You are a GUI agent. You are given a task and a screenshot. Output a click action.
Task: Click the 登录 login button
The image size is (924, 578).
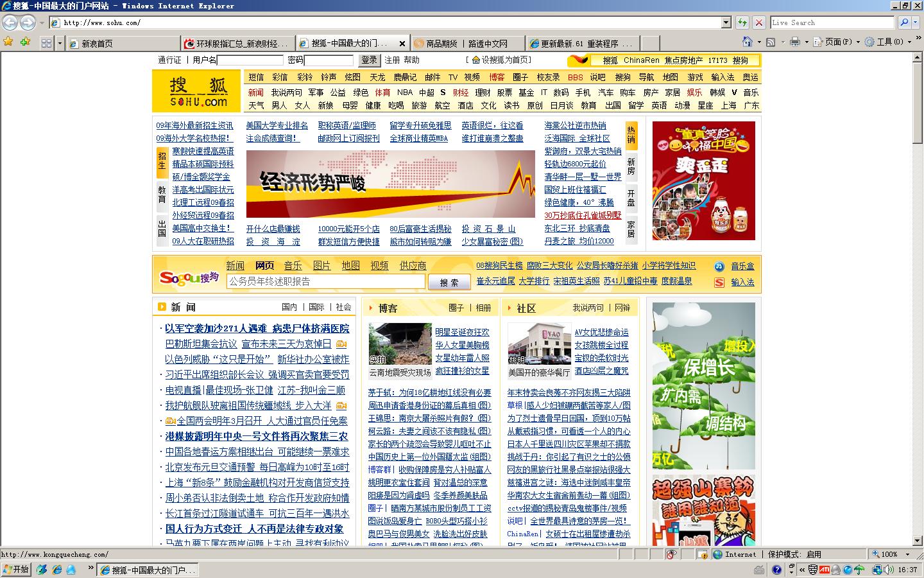coord(369,60)
